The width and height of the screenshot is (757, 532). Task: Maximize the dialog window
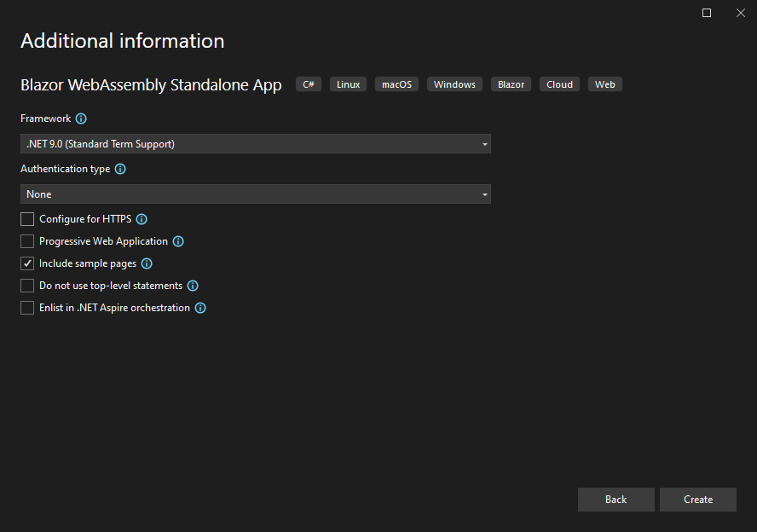click(707, 13)
